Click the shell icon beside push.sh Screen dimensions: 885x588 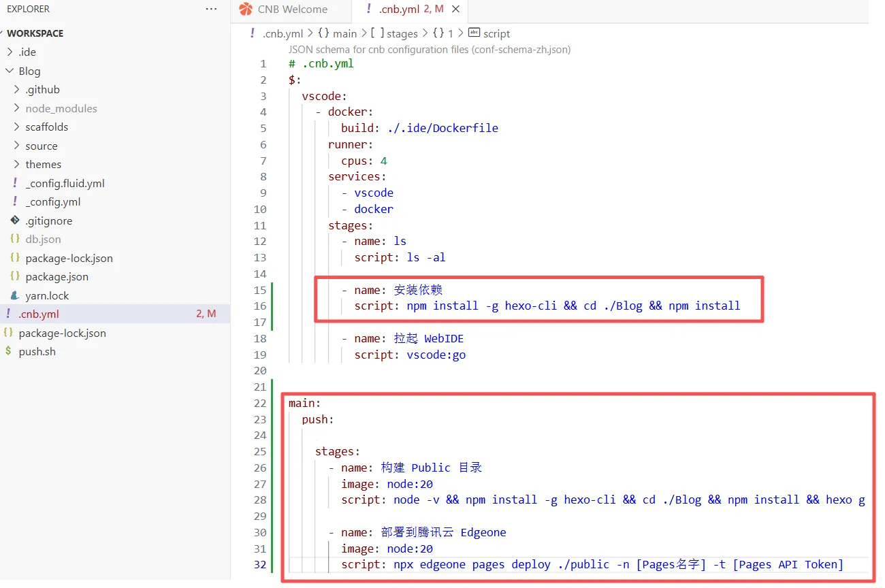coord(8,351)
